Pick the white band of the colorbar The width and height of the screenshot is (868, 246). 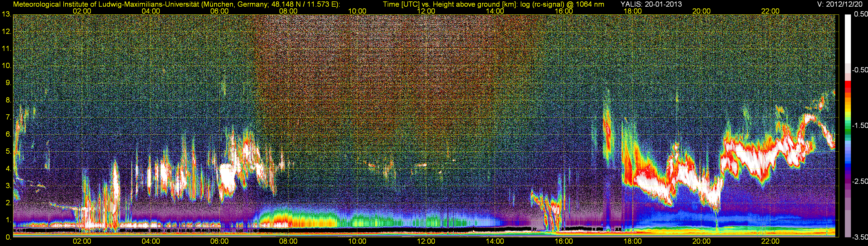(847, 39)
